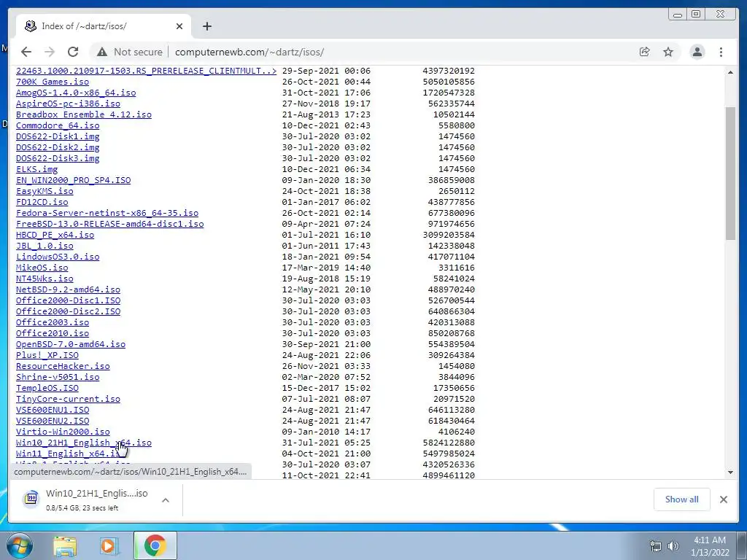The width and height of the screenshot is (747, 560).
Task: Click TinyCore-current.iso link
Action: [x=68, y=400]
